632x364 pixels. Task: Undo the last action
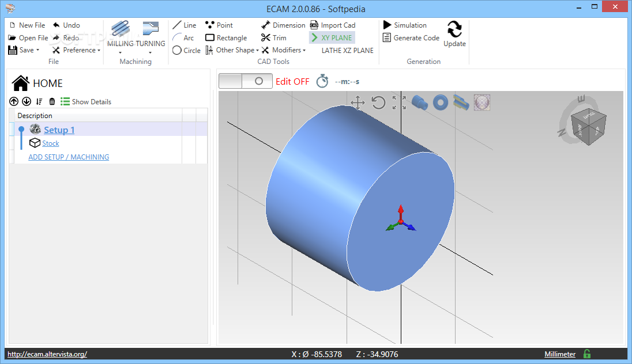(x=66, y=25)
